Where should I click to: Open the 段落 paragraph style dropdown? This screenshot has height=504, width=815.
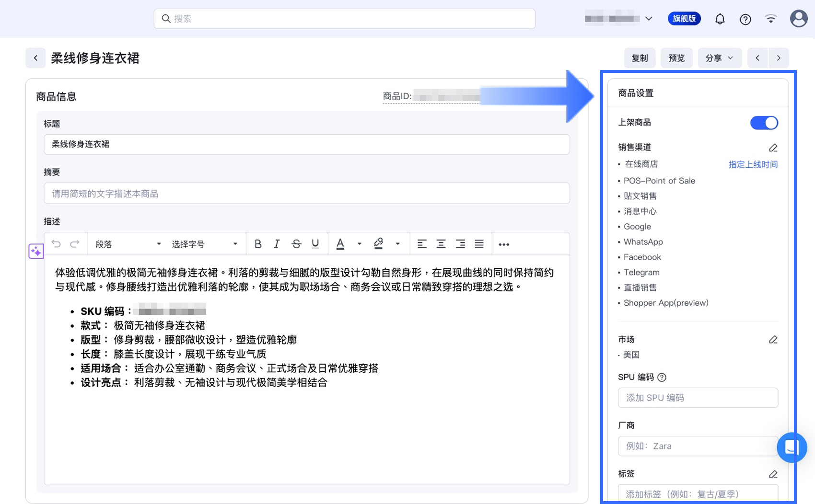click(x=128, y=244)
